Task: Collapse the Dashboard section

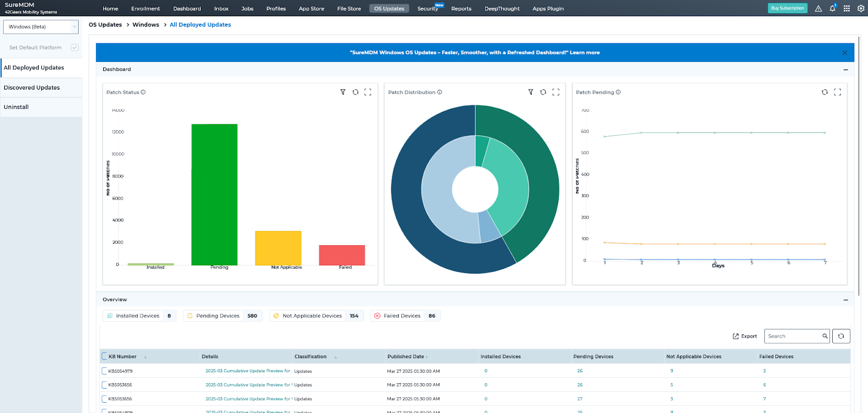Action: [846, 69]
